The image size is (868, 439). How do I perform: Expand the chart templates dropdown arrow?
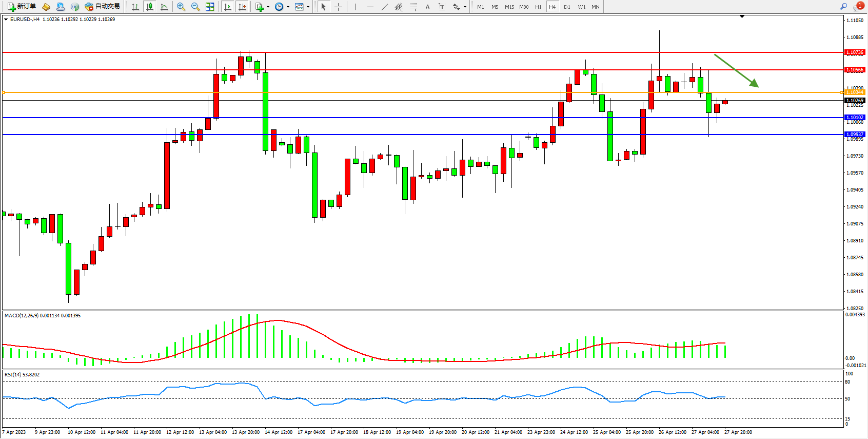pyautogui.click(x=308, y=7)
